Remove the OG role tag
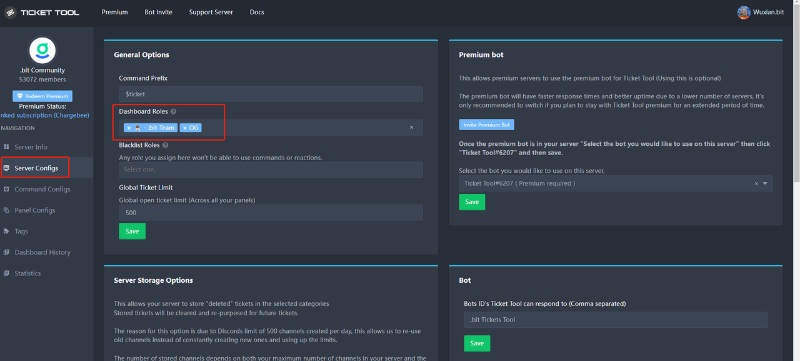 point(185,128)
